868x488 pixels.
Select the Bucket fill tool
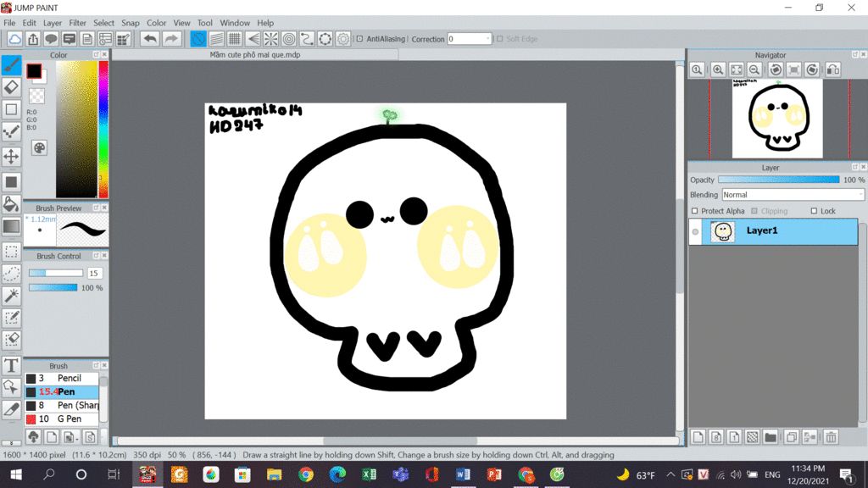pyautogui.click(x=11, y=203)
